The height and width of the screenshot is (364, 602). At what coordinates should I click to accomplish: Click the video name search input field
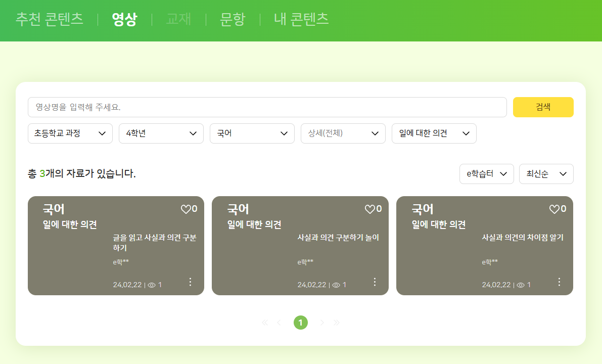pyautogui.click(x=267, y=107)
